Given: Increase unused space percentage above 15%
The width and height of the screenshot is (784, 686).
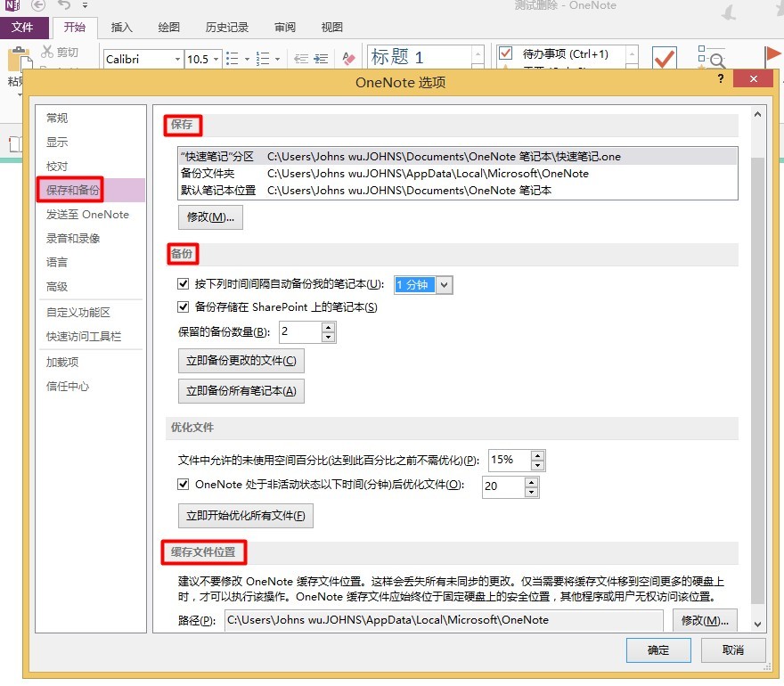Looking at the screenshot, I should [x=537, y=455].
